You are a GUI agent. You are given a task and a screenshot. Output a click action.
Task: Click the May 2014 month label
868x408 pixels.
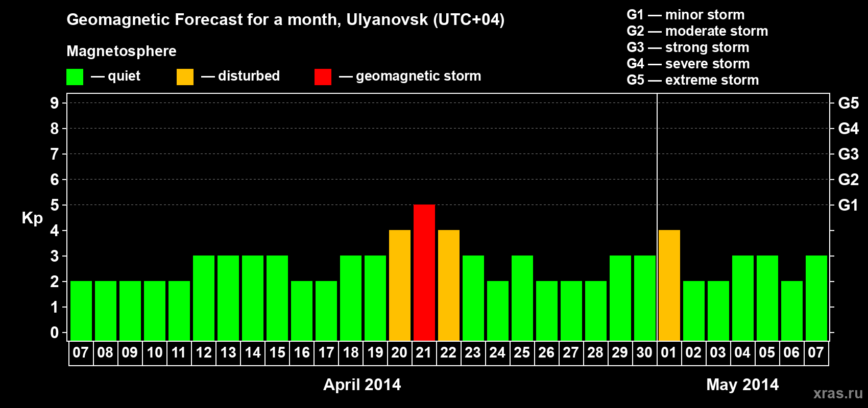[x=742, y=385]
